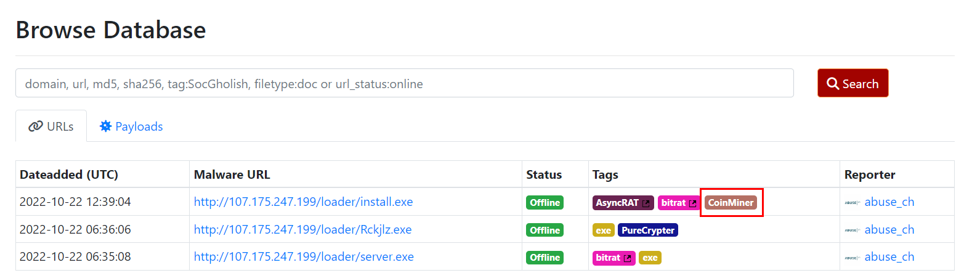This screenshot has height=278, width=980.
Task: Click the Browse Database heading
Action: click(111, 30)
